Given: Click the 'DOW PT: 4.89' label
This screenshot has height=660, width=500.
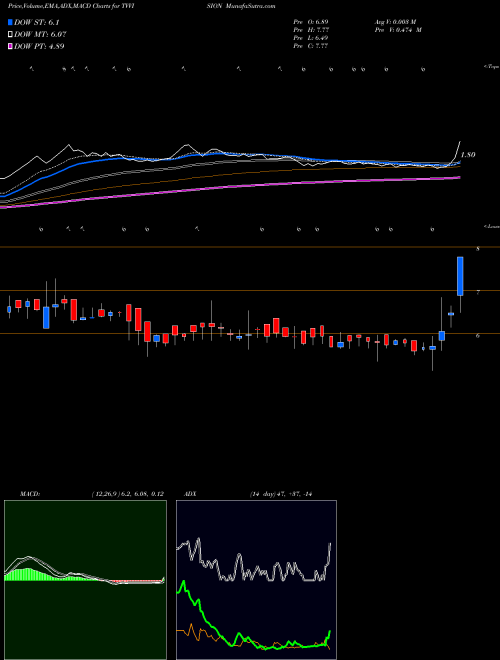Looking at the screenshot, I should 39,46.
